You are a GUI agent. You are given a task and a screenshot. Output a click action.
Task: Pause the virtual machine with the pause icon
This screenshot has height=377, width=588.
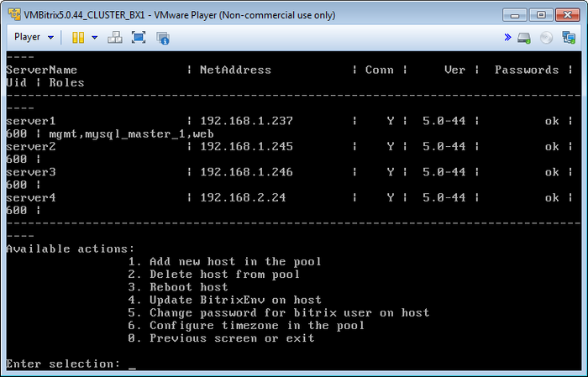(78, 38)
